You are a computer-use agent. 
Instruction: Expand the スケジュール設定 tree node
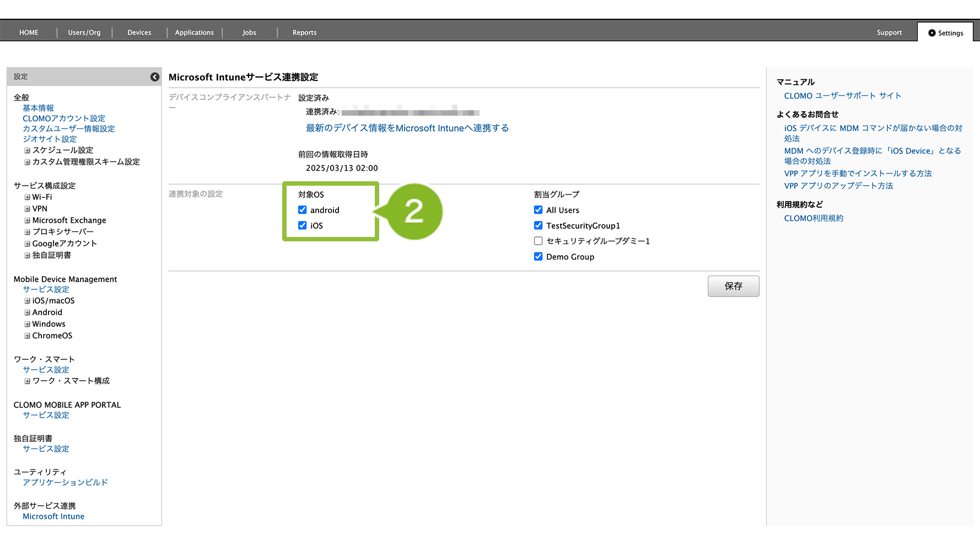(27, 150)
